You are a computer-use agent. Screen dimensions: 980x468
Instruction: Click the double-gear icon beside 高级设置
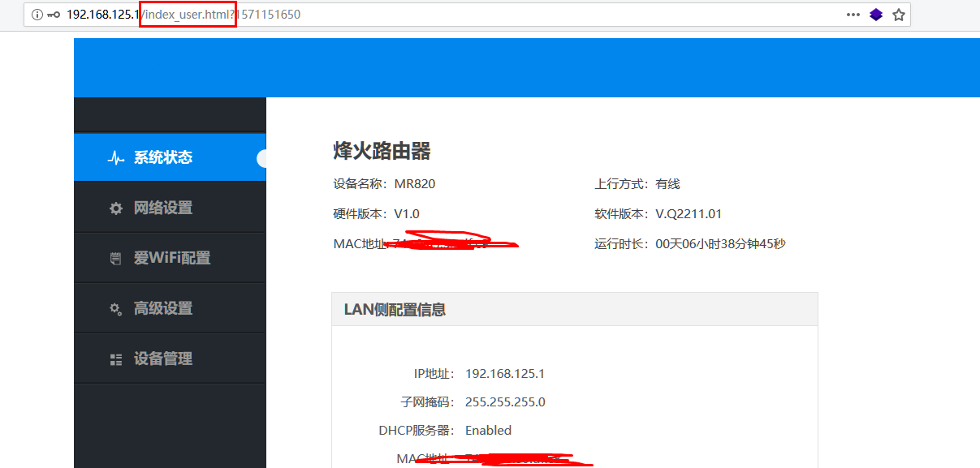coord(116,309)
